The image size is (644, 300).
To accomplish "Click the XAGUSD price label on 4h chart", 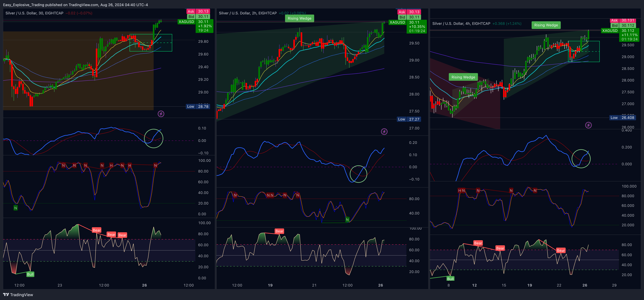I will point(610,30).
